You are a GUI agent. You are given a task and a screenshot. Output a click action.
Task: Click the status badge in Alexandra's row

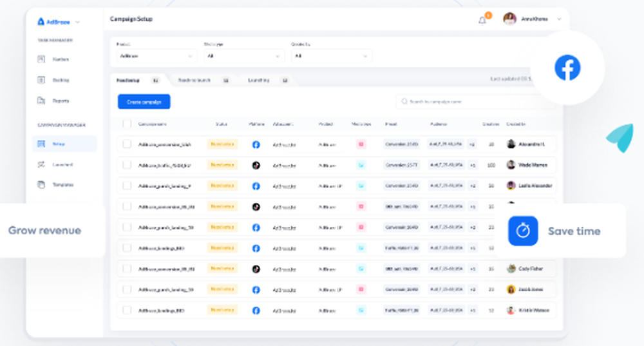point(222,144)
